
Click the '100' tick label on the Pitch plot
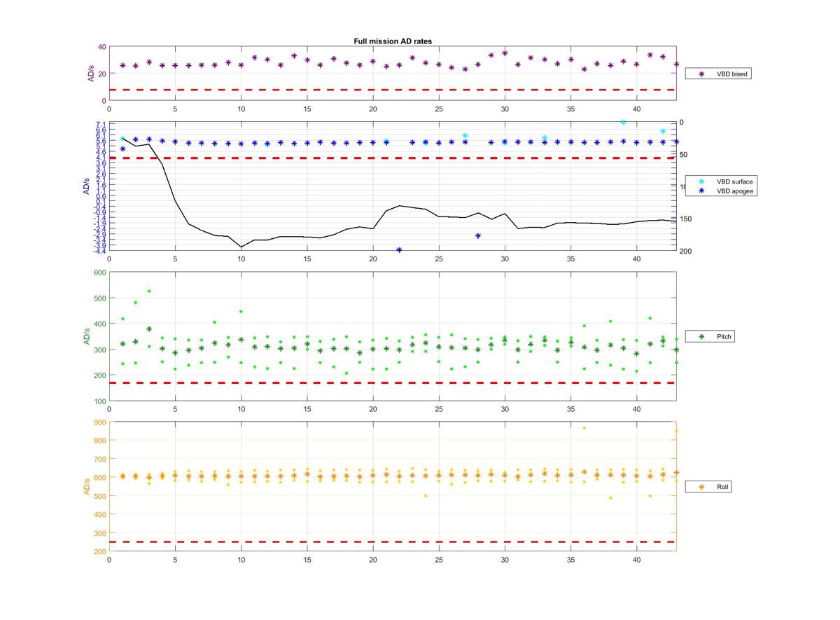100,401
